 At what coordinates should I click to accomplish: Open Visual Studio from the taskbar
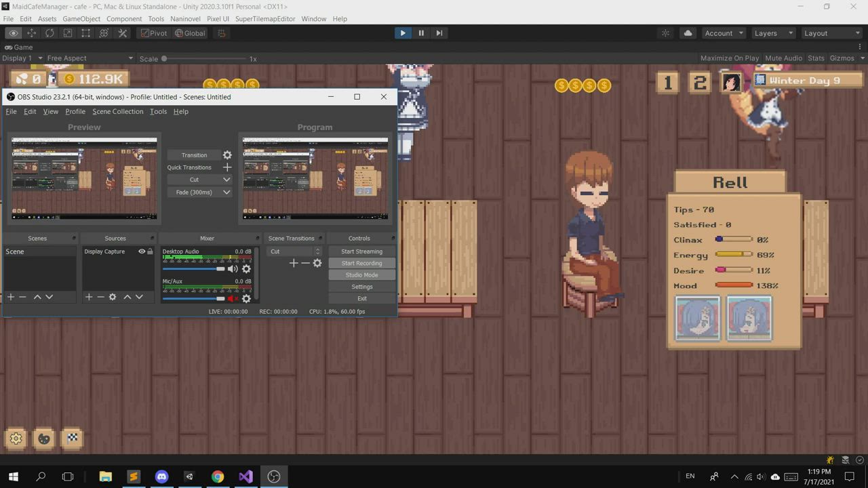[x=245, y=476]
